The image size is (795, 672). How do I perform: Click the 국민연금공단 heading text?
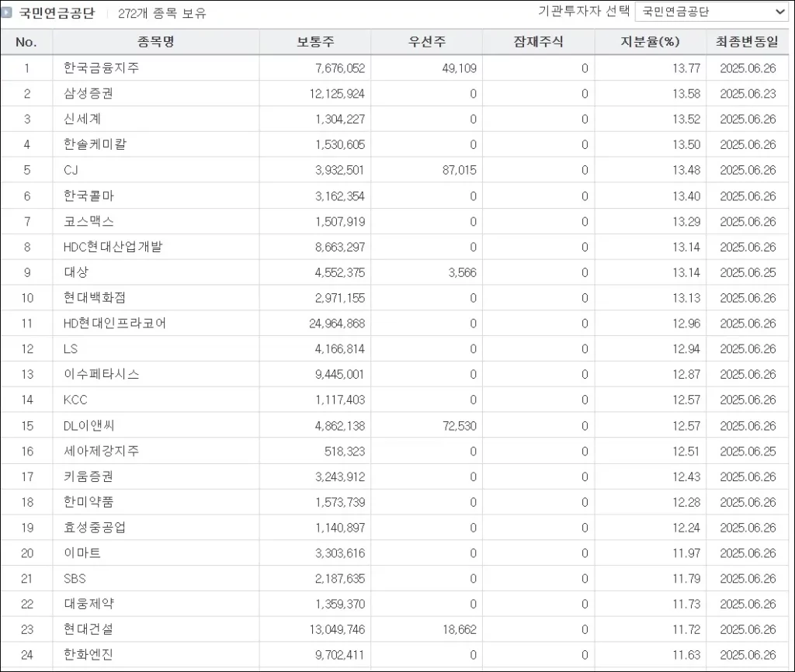coord(57,12)
